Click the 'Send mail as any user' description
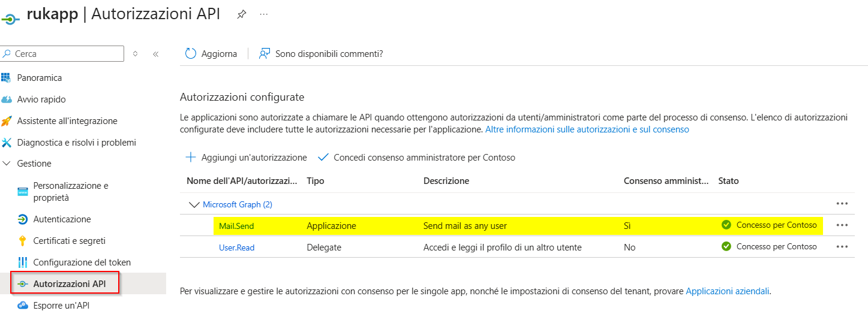 coord(465,226)
